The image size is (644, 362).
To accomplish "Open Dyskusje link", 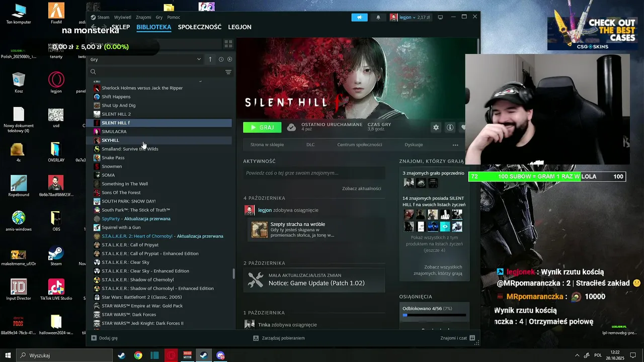I will (414, 145).
